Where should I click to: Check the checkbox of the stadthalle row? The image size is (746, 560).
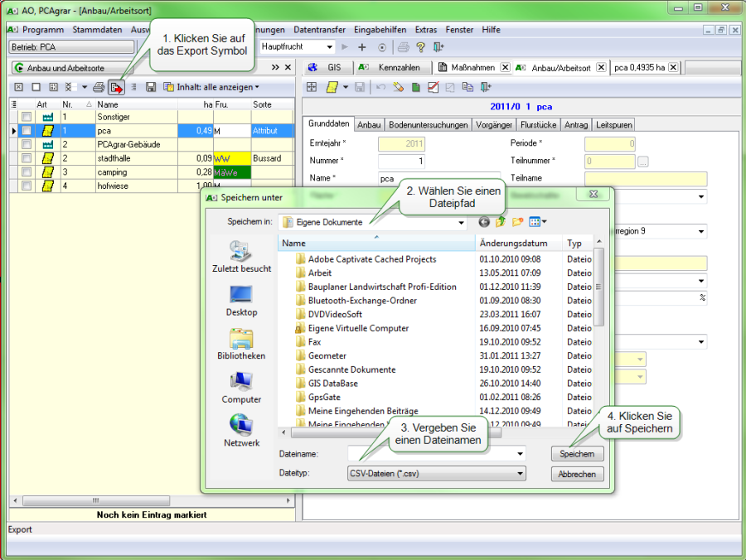[27, 157]
